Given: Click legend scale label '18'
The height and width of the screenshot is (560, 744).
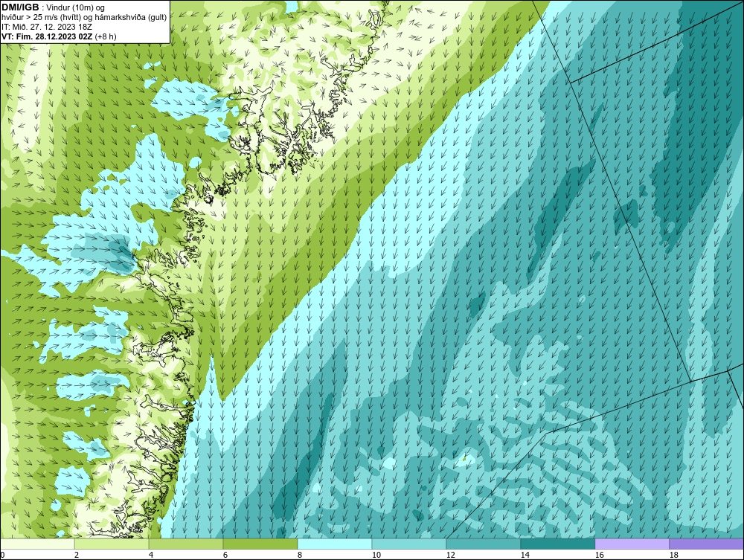Looking at the screenshot, I should click(673, 555).
